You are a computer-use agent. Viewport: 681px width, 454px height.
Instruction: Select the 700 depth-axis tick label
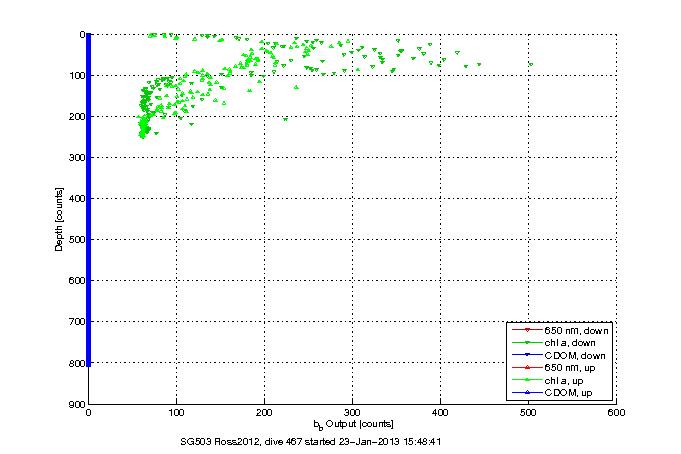76,322
